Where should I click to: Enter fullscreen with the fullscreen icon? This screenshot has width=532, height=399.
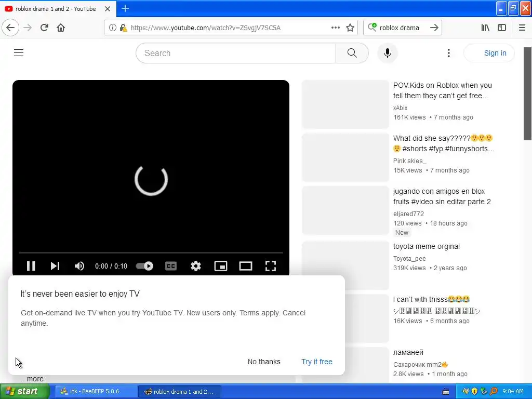click(x=270, y=266)
